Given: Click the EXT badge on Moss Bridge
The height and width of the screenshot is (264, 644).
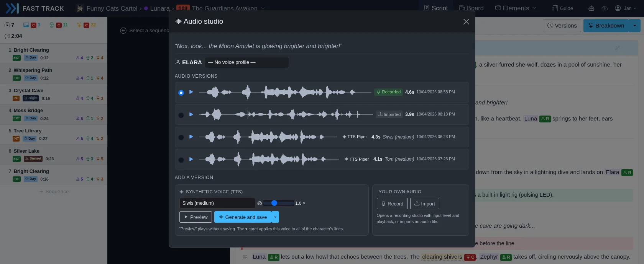Looking at the screenshot, I should 16,119.
